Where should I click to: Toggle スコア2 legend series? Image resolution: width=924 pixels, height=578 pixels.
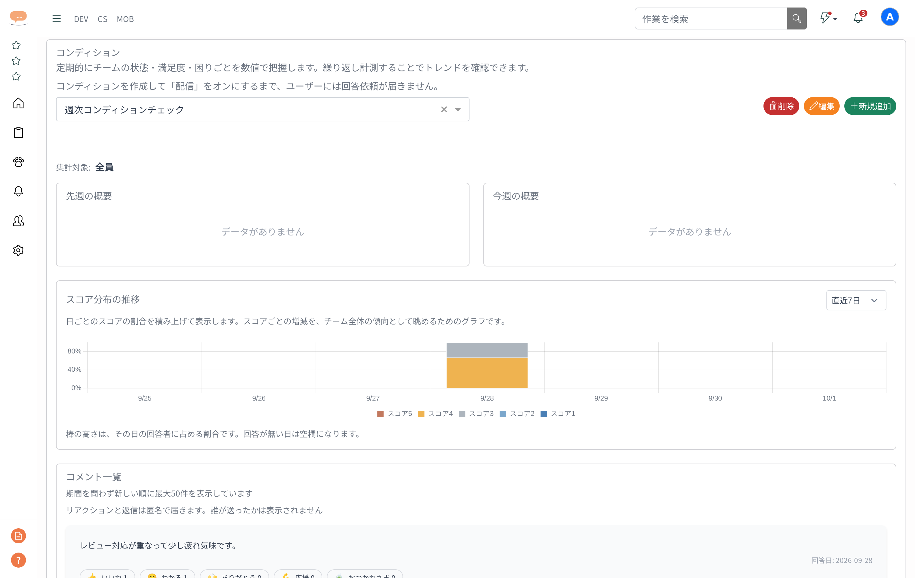tap(517, 414)
